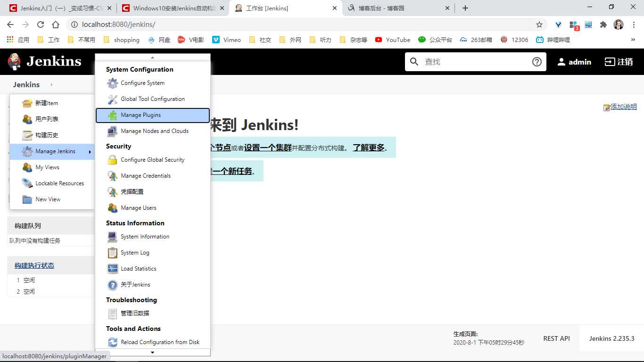Switch to the 博客后台 - 博客园 tab
The image size is (644, 362).
coord(399,8)
